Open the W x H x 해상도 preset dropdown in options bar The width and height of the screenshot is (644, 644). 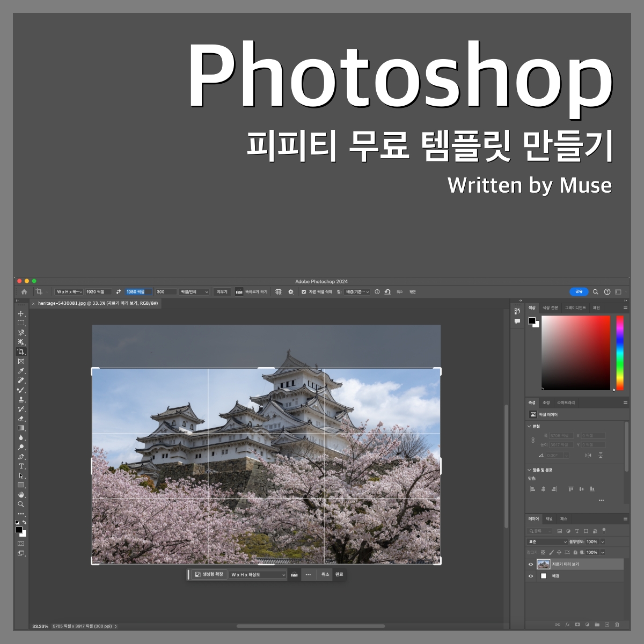69,292
